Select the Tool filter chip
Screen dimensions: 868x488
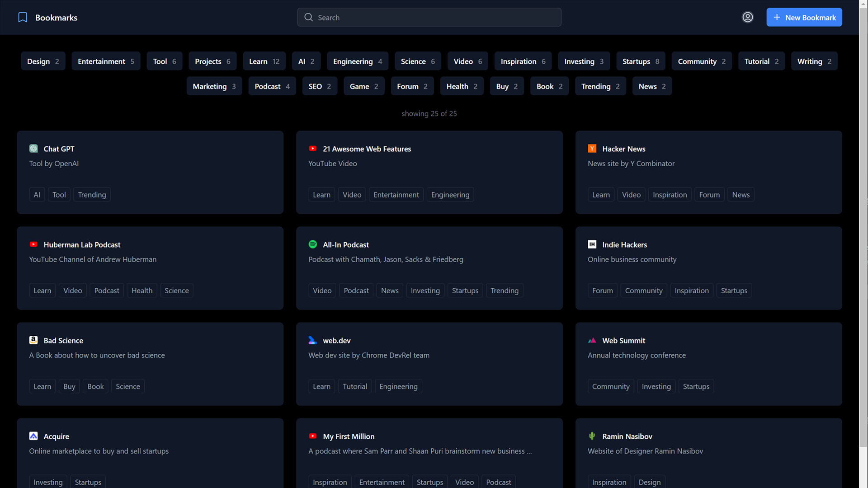point(165,61)
